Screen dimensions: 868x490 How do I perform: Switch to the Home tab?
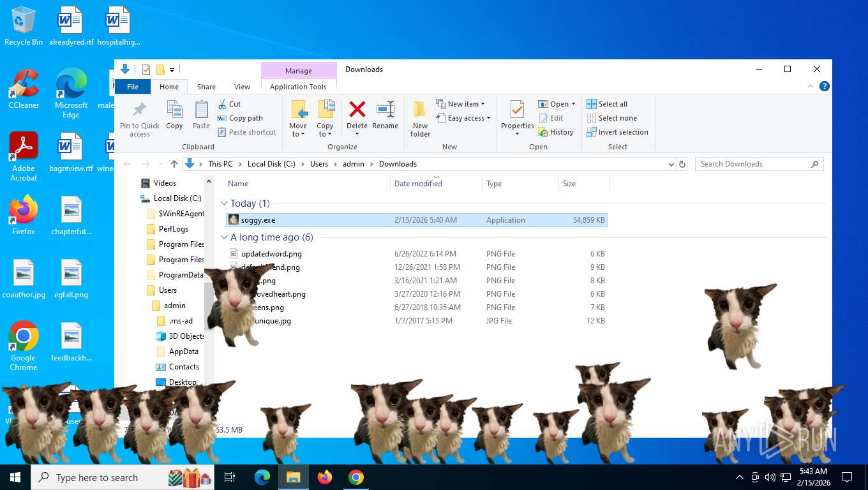coord(169,87)
